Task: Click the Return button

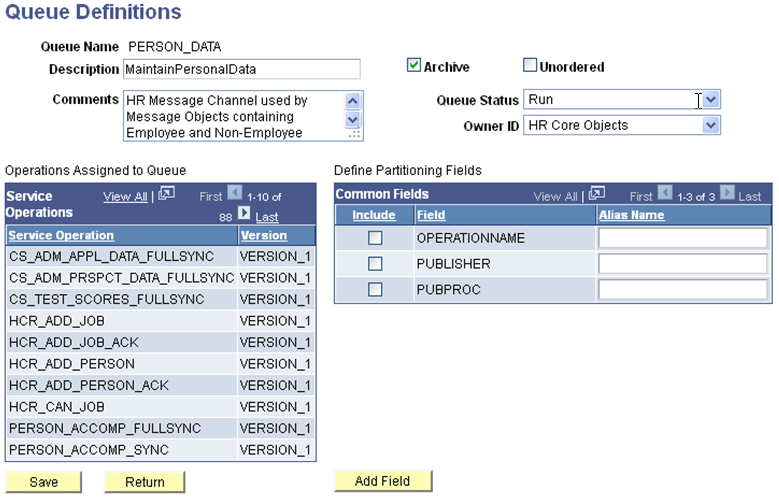Action: (145, 482)
